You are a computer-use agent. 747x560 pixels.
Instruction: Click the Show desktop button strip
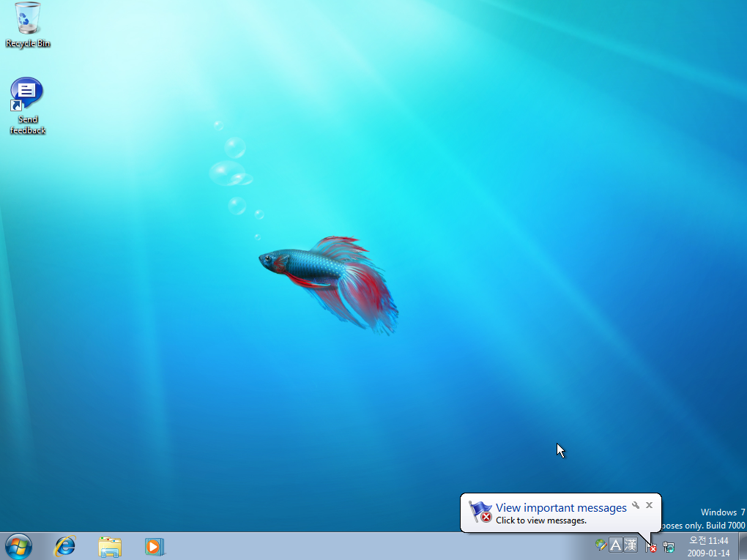[x=742, y=546]
